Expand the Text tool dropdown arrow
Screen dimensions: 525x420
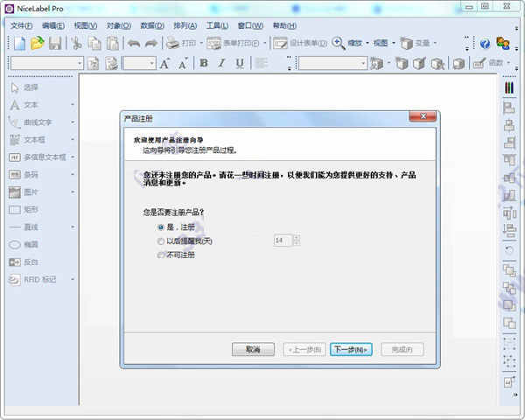pos(73,105)
